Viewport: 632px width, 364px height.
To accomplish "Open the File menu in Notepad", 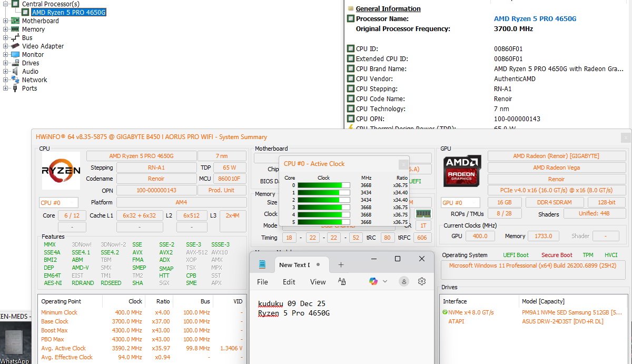I will [x=262, y=282].
